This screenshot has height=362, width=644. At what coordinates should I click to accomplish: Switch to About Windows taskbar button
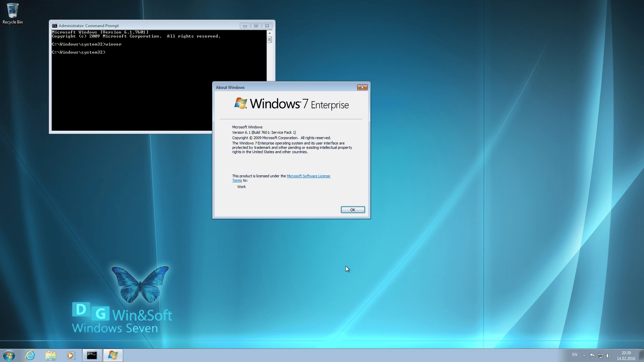click(x=113, y=355)
